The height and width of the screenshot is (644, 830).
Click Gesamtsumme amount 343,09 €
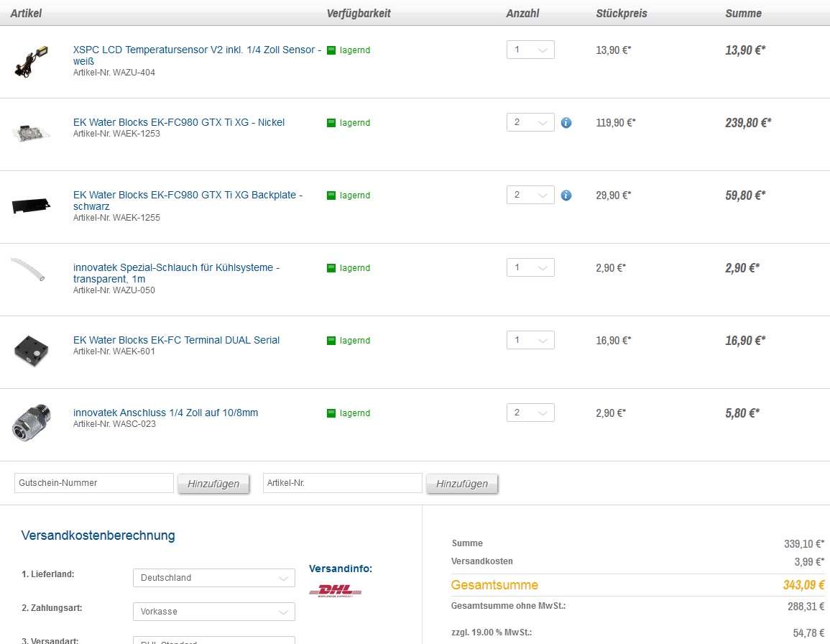pos(803,585)
